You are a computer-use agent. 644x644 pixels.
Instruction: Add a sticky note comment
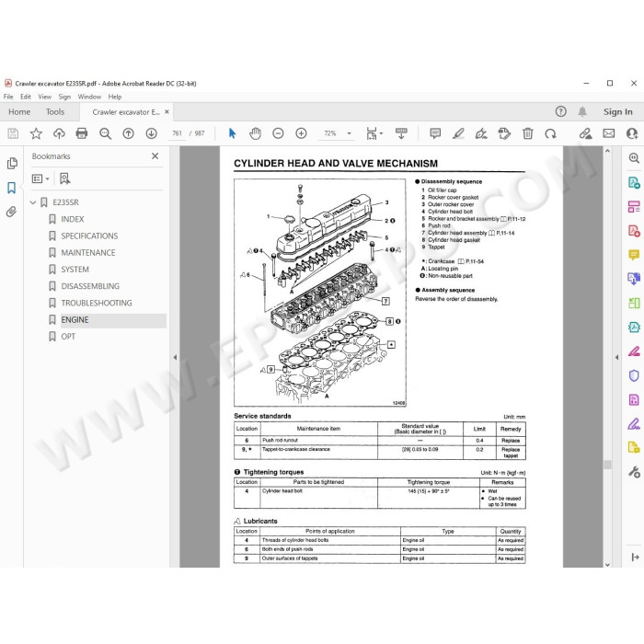pos(435,133)
